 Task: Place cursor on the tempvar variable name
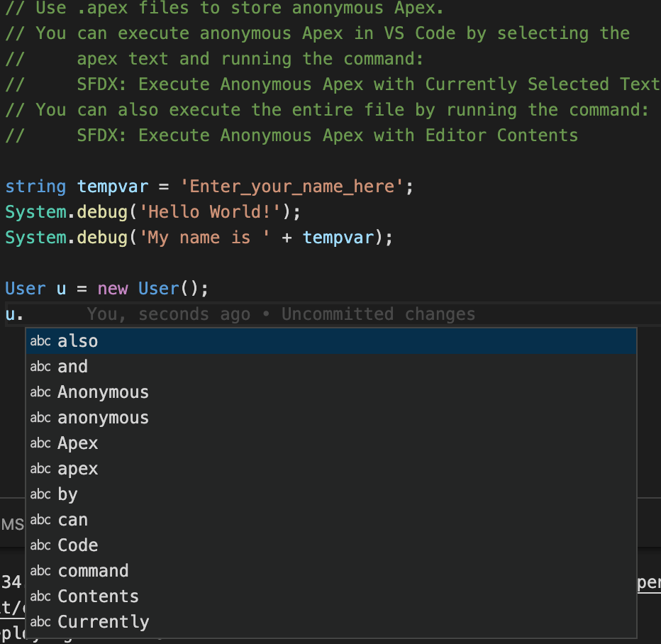click(112, 186)
